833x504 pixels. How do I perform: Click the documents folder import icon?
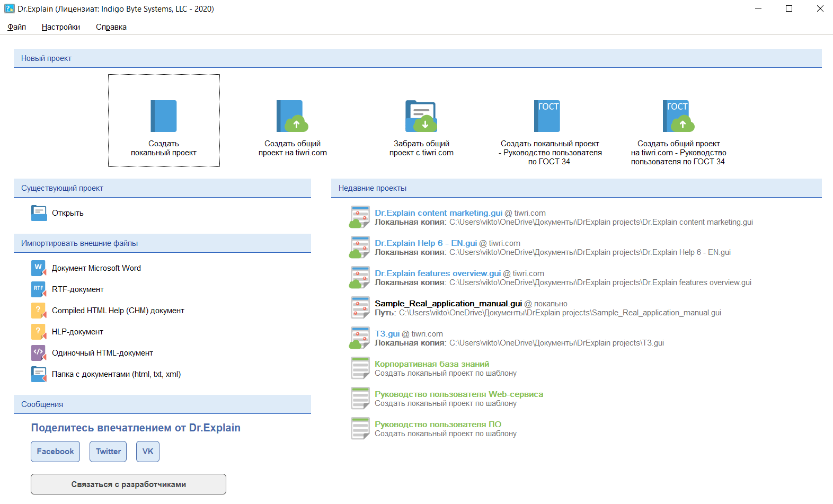(x=39, y=374)
